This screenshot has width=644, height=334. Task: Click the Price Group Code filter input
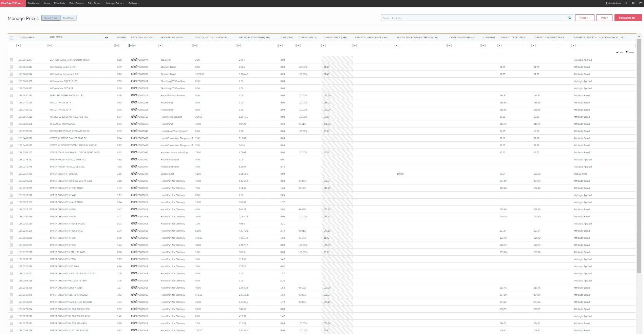pyautogui.click(x=145, y=45)
